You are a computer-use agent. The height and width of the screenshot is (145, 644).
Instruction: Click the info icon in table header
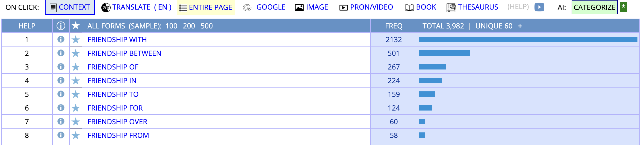[61, 26]
